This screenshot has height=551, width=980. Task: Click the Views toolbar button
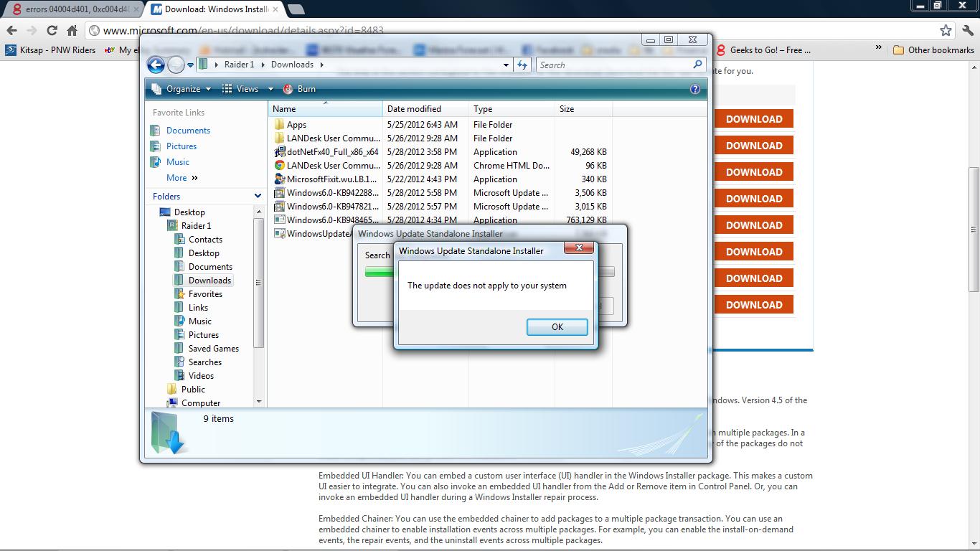coord(240,89)
